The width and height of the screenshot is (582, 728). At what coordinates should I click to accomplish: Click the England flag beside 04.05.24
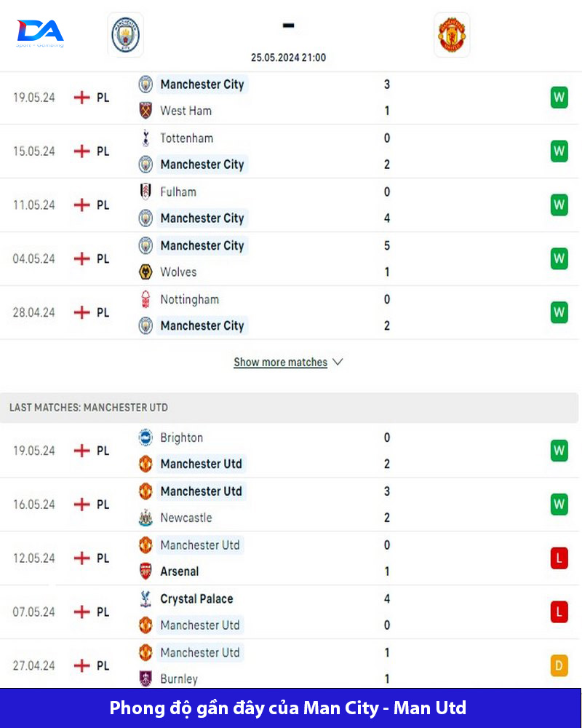81,258
